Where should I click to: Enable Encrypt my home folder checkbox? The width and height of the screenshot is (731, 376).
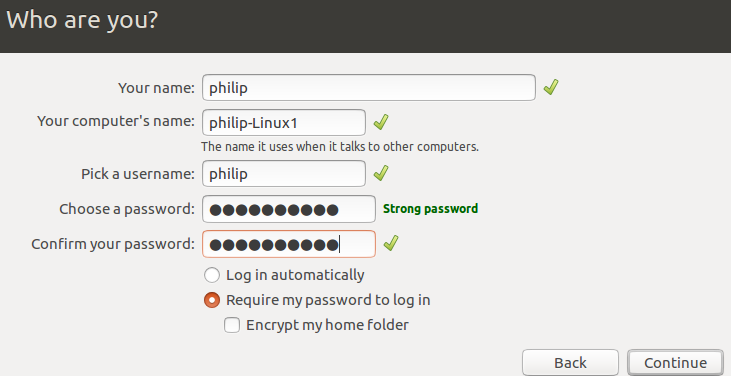232,325
